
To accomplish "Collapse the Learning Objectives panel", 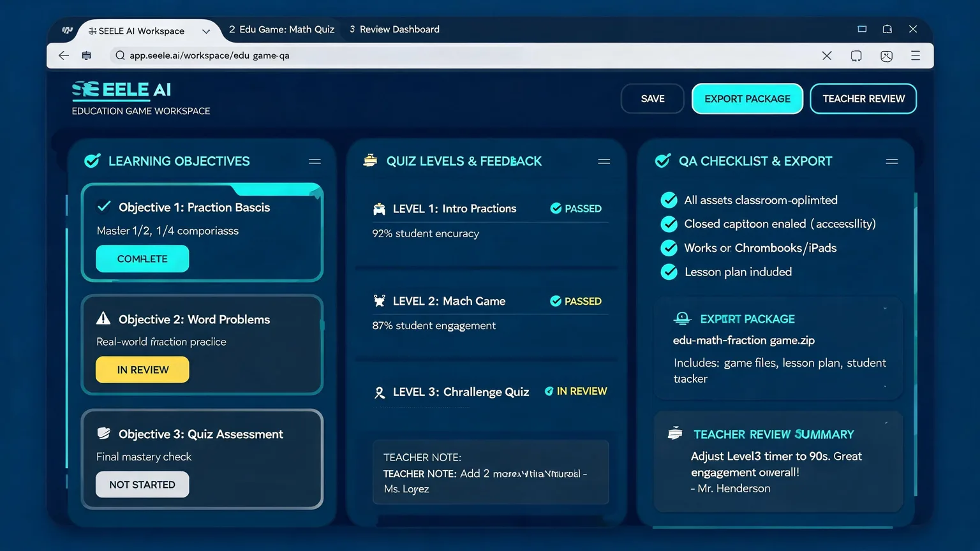I will [315, 161].
